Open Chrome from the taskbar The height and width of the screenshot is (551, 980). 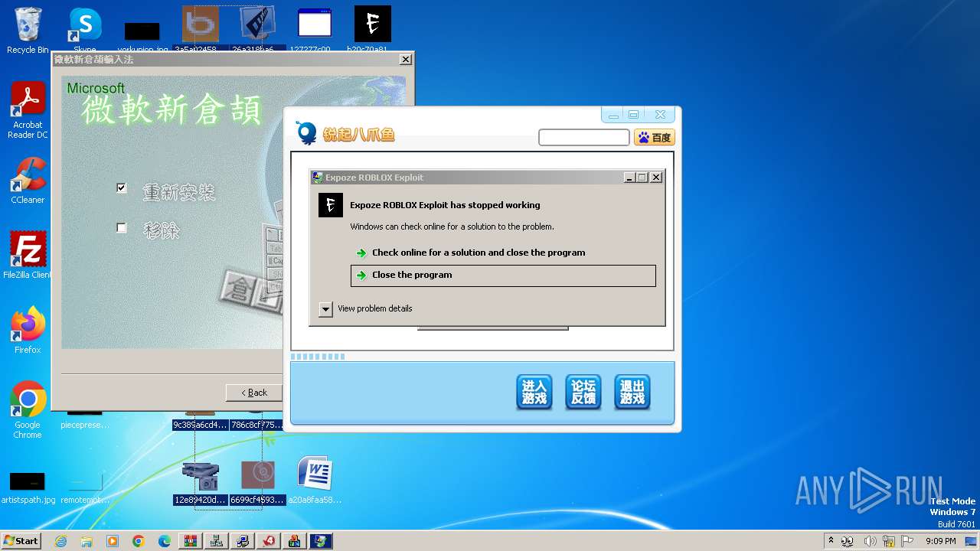pos(139,541)
